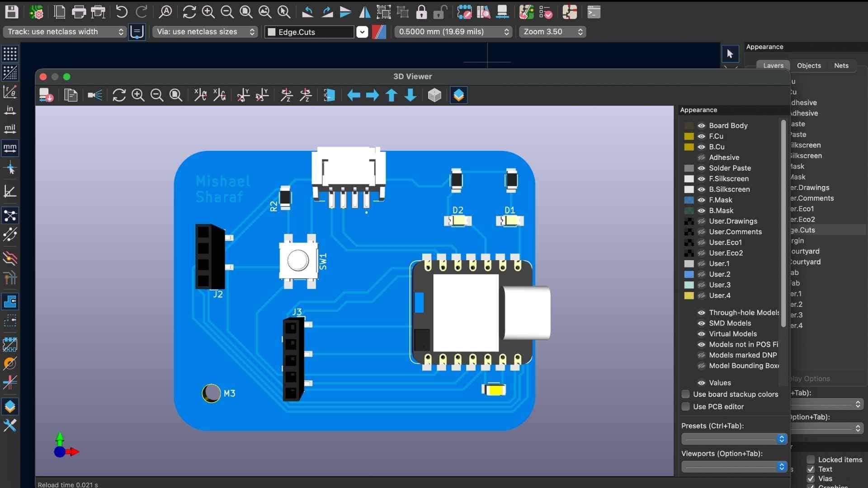Toggle the Appearance manager layers icon

tap(458, 95)
